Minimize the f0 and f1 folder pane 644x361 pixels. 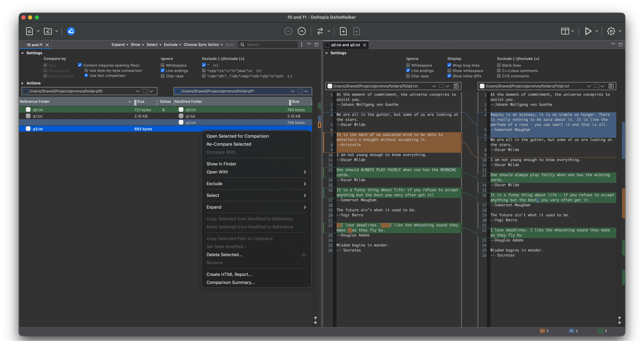click(309, 44)
